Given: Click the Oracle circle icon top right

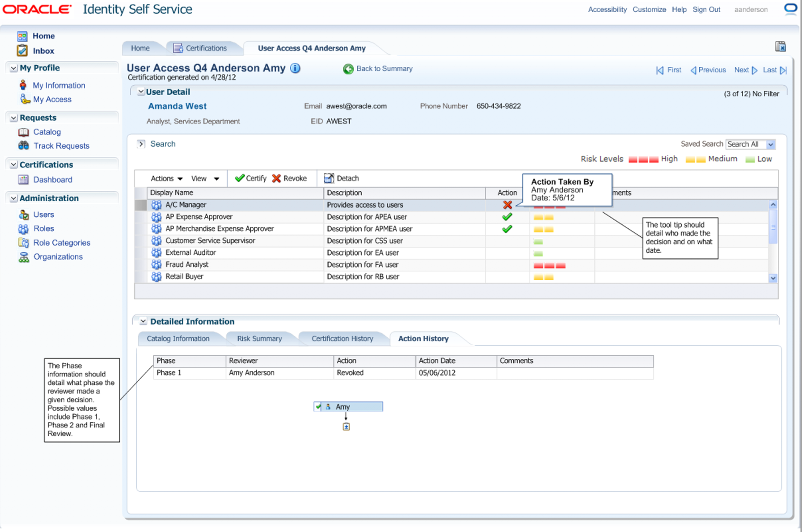Looking at the screenshot, I should click(791, 9).
